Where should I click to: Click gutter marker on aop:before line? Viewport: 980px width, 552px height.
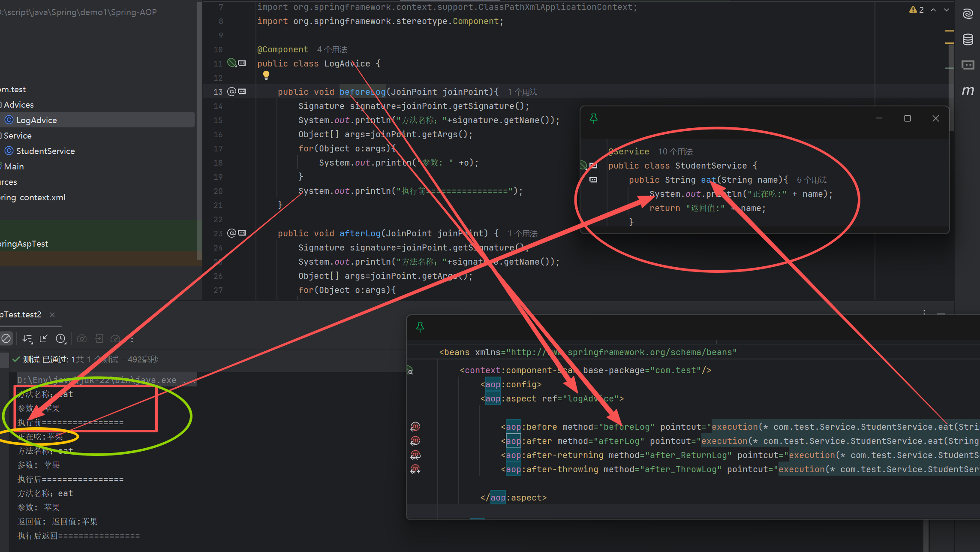click(x=415, y=426)
